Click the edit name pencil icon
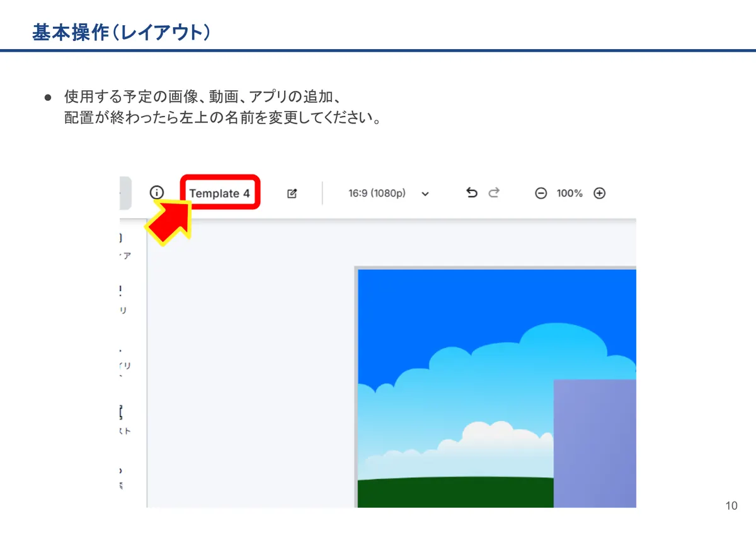 [x=292, y=193]
